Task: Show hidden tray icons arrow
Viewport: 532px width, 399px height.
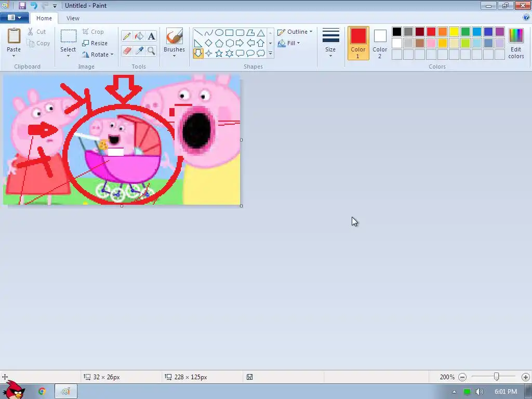Action: coord(454,392)
